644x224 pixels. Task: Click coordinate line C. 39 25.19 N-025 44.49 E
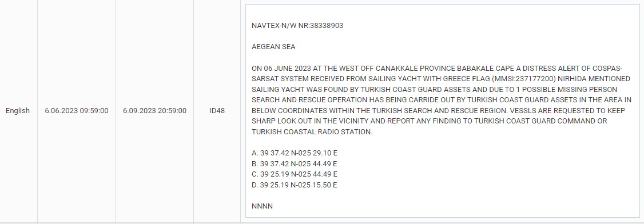295,174
